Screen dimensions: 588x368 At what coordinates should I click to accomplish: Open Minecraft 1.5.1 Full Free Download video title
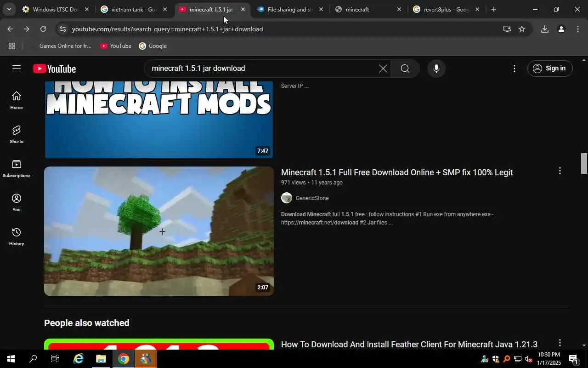click(397, 172)
